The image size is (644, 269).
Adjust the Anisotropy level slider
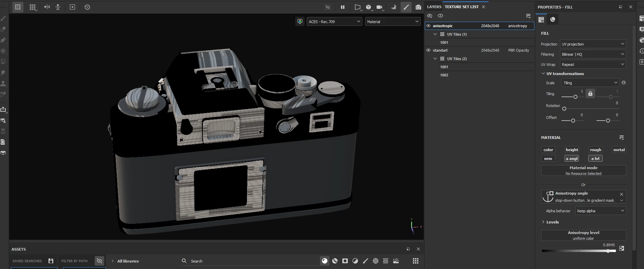pos(608,251)
